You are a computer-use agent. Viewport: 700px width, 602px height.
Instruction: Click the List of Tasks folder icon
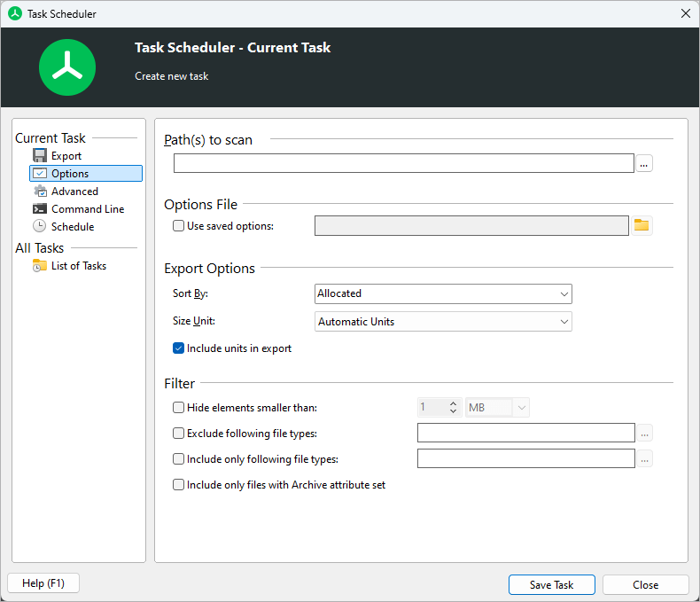(40, 266)
